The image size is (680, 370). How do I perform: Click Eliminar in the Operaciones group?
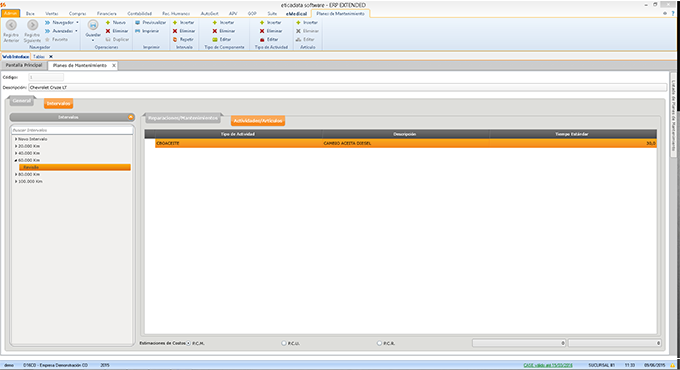pyautogui.click(x=117, y=31)
